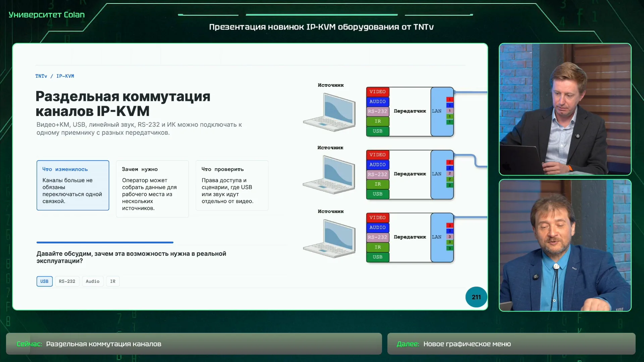Select the VIDEO block on the bottom transmitter

[x=378, y=218]
